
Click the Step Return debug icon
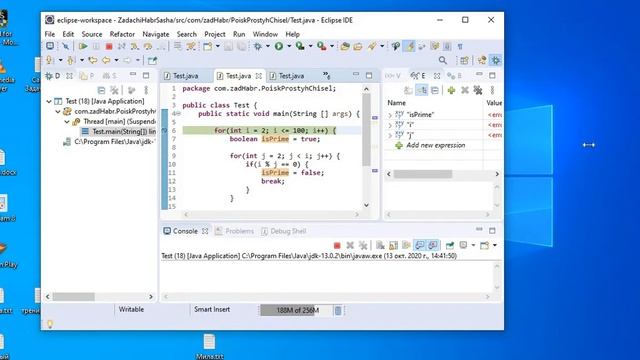tap(161, 46)
